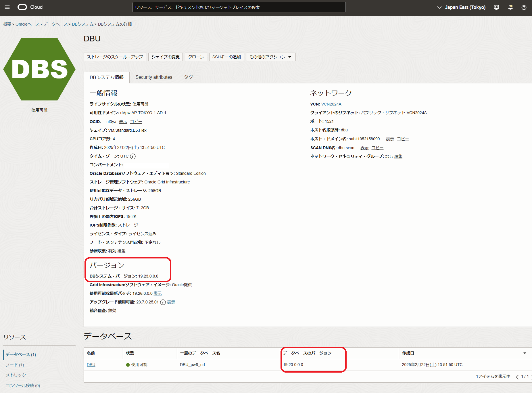This screenshot has height=393, width=532.
Task: Open the DBU database link in table
Action: pos(91,365)
